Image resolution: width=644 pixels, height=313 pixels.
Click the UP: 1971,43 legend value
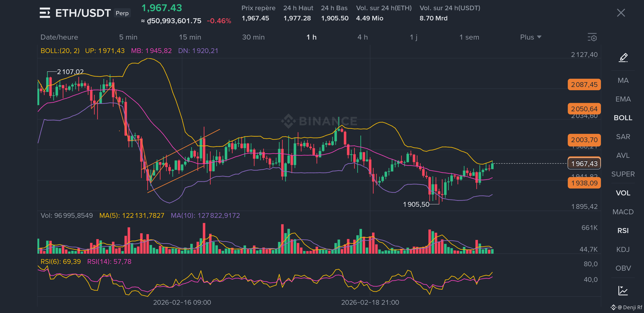tap(105, 51)
